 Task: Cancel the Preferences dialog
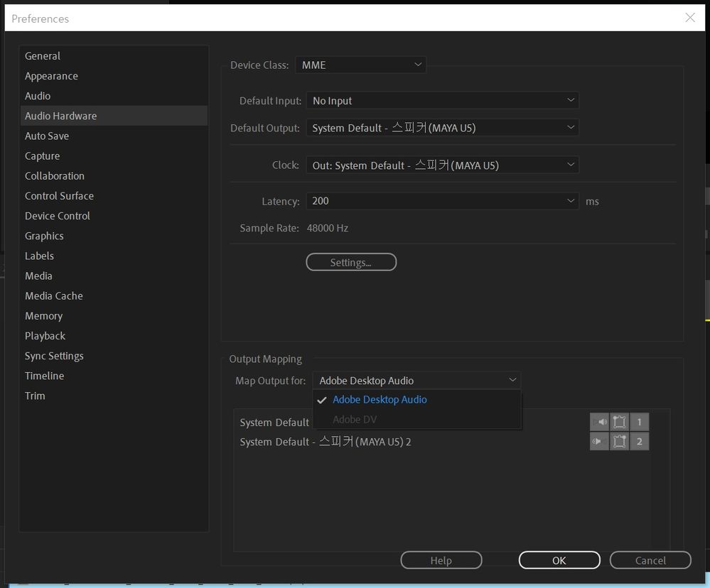point(650,560)
